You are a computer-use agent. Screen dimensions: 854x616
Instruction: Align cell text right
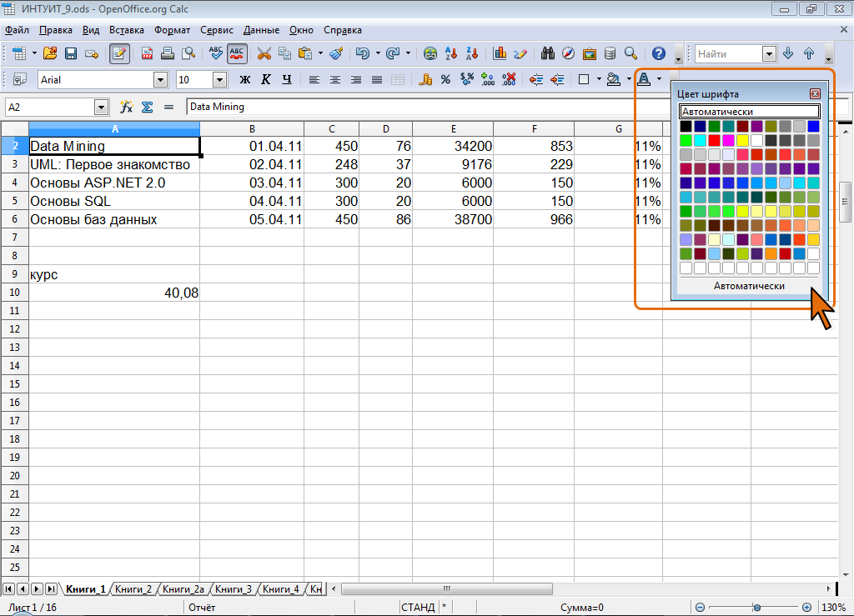(355, 79)
